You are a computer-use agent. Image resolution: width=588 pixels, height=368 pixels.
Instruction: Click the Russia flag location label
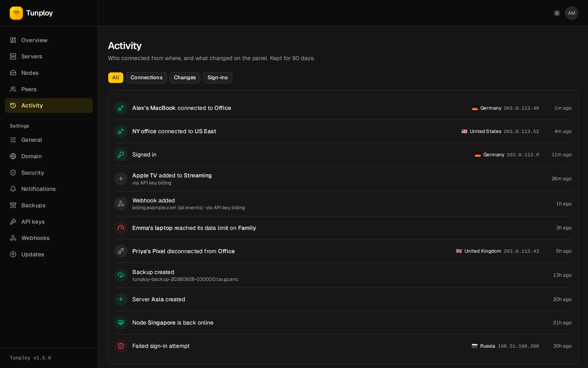483,346
